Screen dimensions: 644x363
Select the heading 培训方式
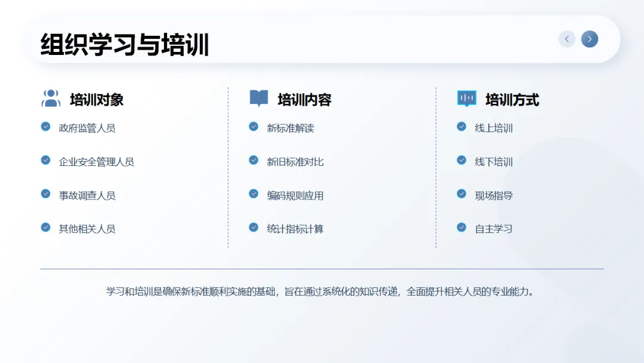click(512, 100)
